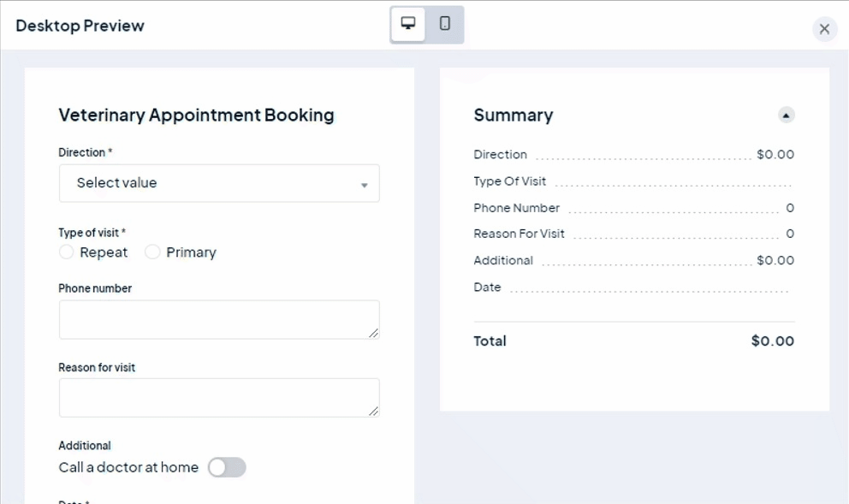Click the Additional row price in Summary
Screen dimensions: 849x504
click(775, 260)
